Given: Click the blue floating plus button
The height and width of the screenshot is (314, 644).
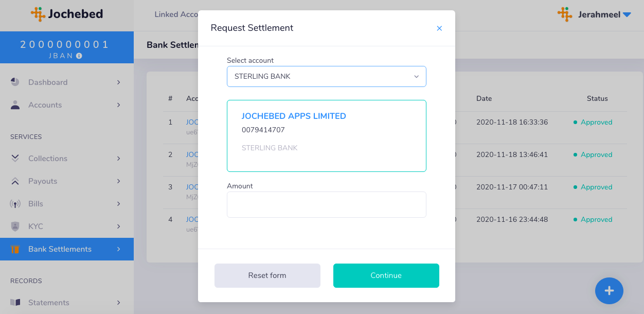Looking at the screenshot, I should (609, 291).
